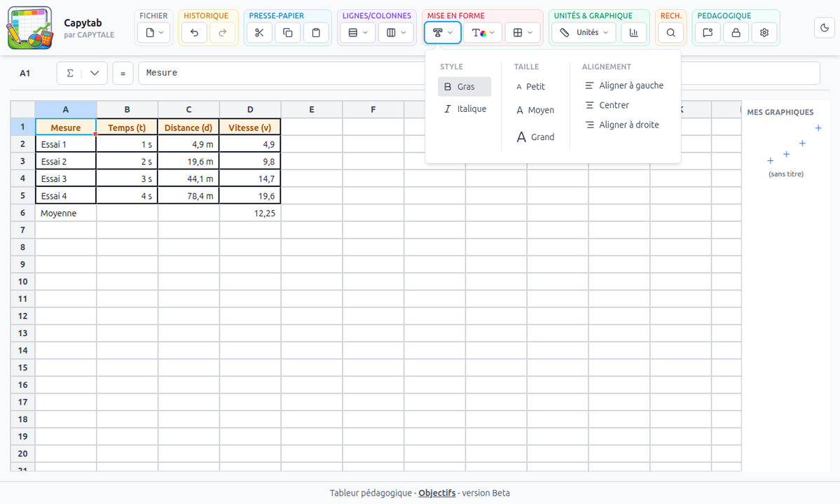Select the cell '2 s'
Screen dimensions: 840x504
(127, 162)
